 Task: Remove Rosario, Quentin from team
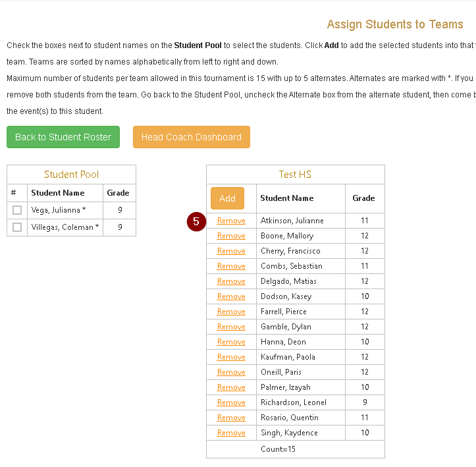pos(231,418)
